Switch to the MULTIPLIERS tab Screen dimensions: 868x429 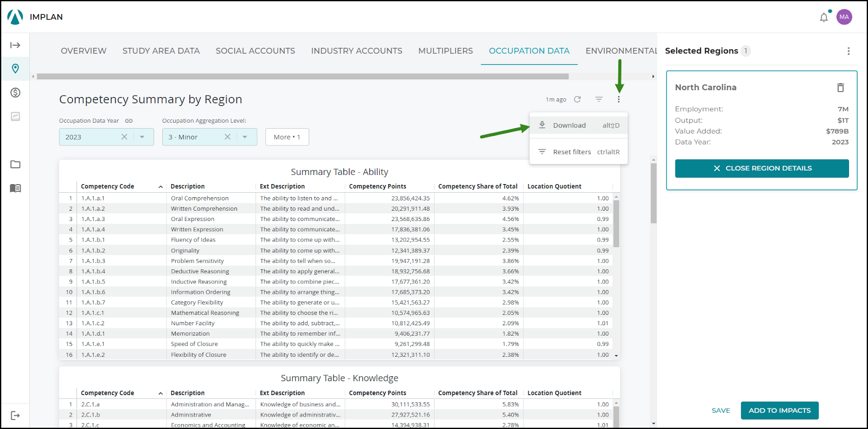point(445,51)
